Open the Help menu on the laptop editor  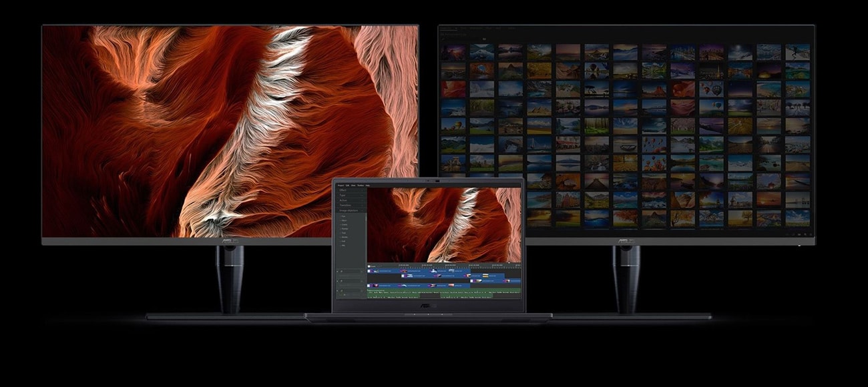click(x=367, y=185)
